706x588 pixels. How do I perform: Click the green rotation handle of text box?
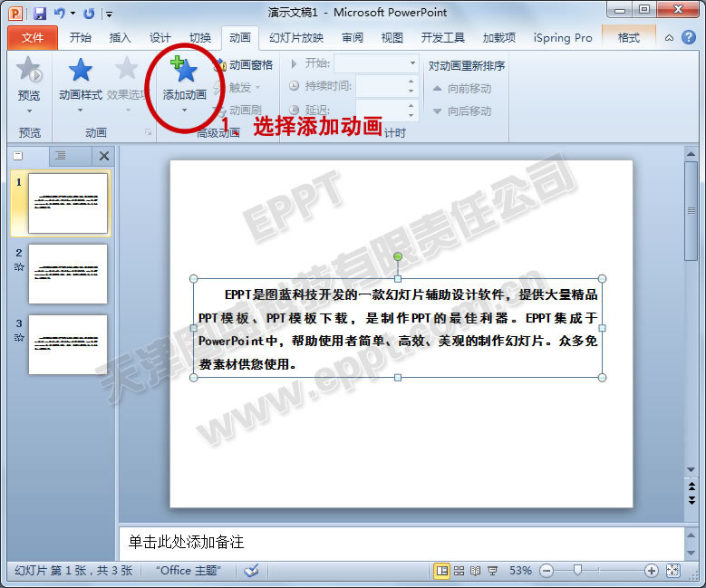pyautogui.click(x=398, y=256)
